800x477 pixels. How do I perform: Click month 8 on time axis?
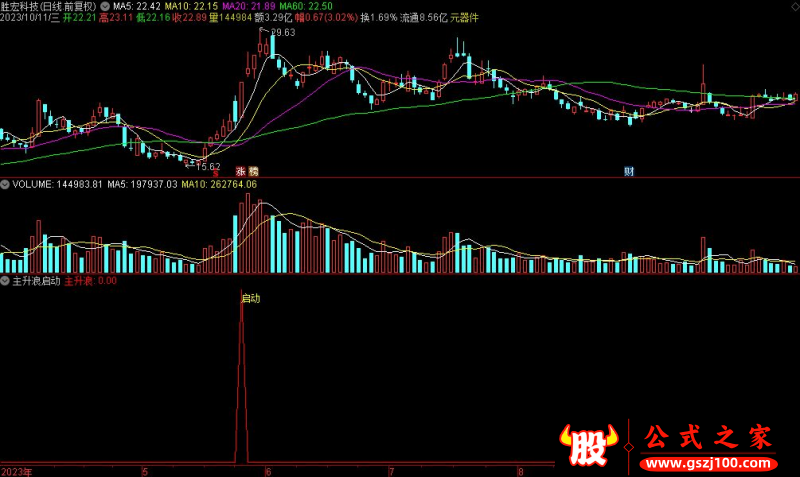pyautogui.click(x=520, y=472)
